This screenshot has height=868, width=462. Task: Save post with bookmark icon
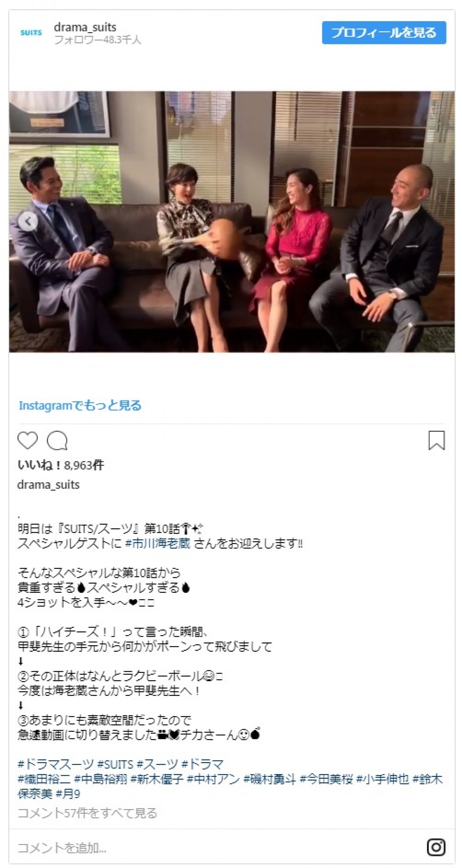(x=436, y=441)
